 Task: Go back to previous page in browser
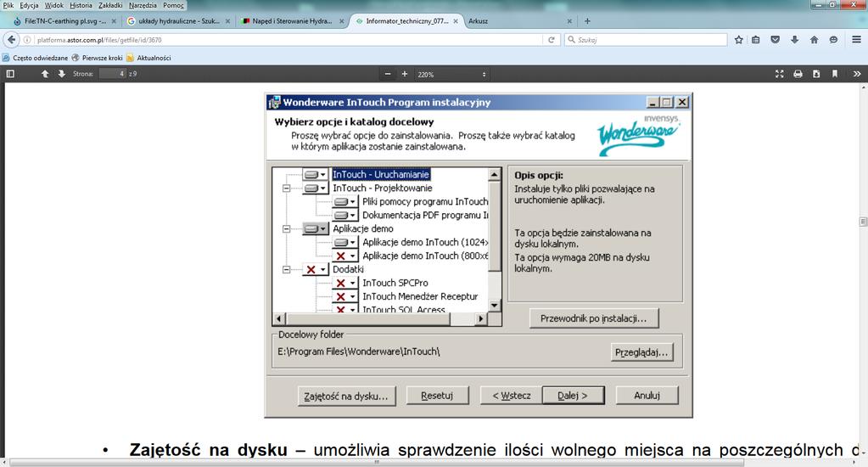(11, 40)
